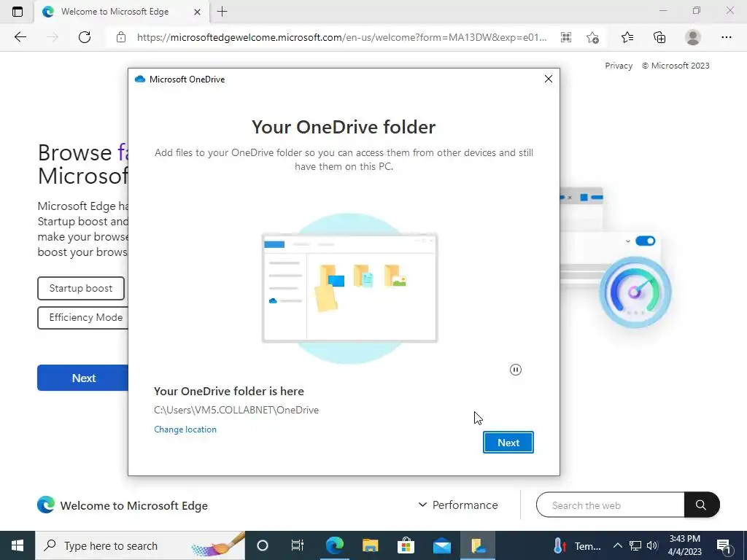
Task: Show hidden system tray icons
Action: point(617,545)
